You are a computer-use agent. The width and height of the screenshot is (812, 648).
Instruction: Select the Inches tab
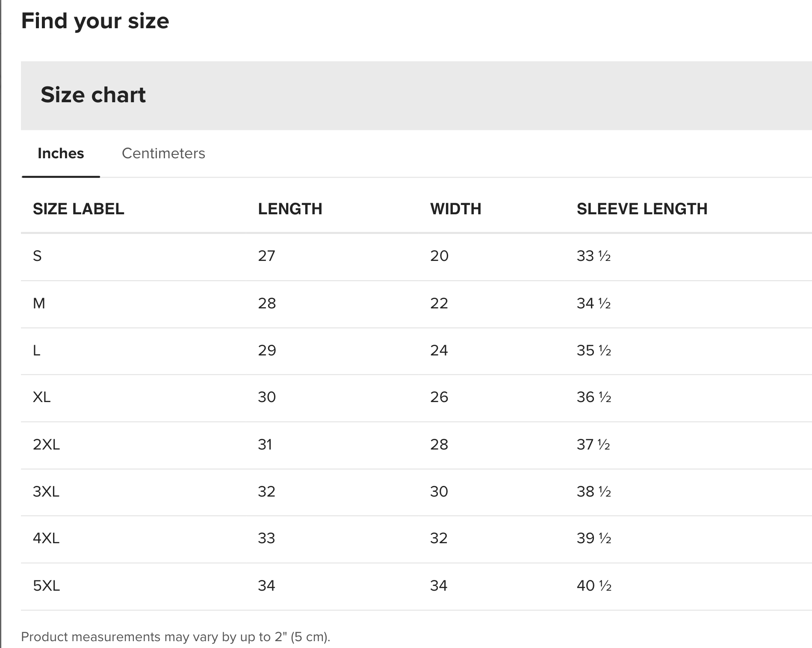click(61, 153)
